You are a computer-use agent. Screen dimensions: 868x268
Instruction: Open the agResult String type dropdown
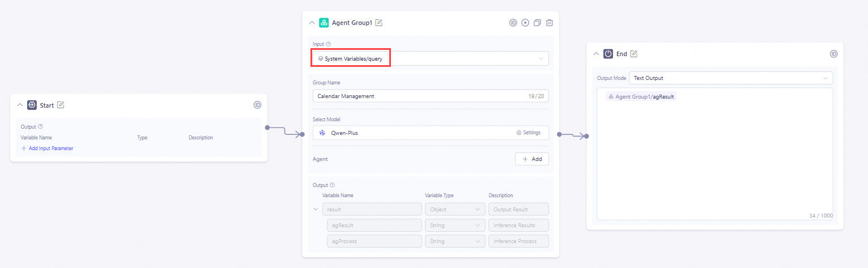(454, 225)
